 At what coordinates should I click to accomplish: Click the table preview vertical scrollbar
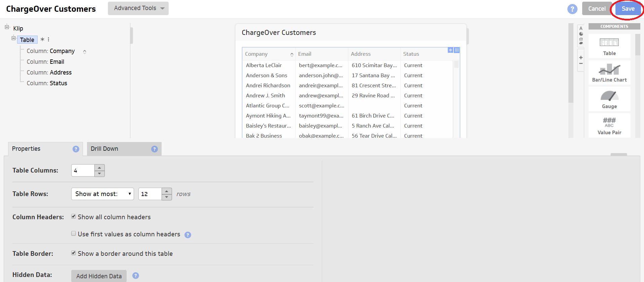click(456, 64)
